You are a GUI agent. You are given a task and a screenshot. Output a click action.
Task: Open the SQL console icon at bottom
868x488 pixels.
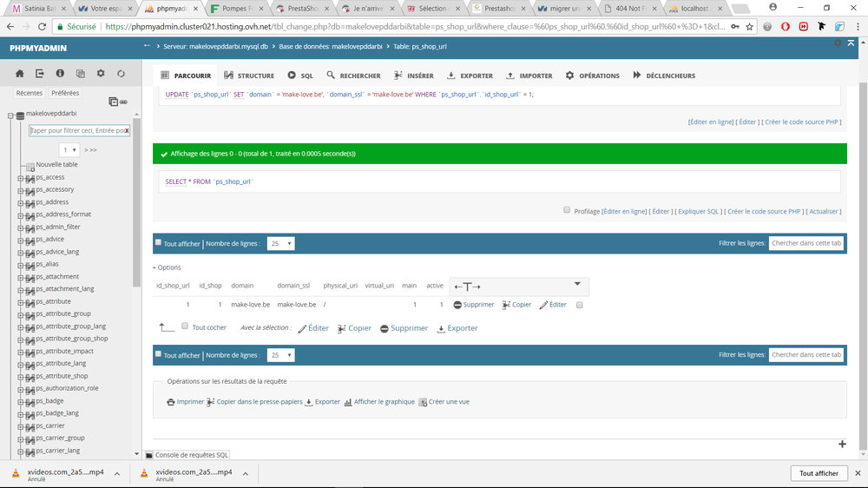[x=149, y=455]
